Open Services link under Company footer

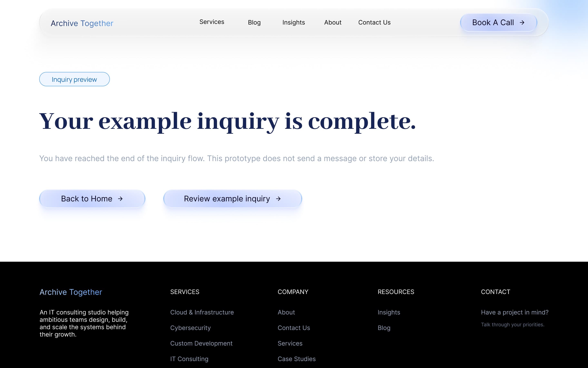pos(290,343)
